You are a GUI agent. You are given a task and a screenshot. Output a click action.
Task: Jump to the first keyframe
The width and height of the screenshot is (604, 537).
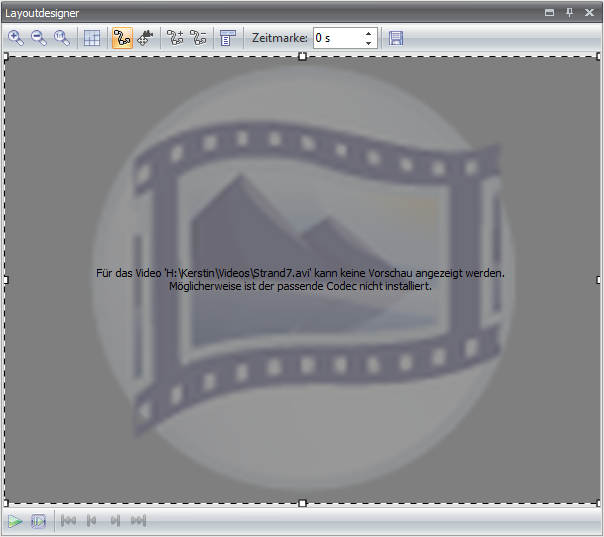[x=69, y=521]
